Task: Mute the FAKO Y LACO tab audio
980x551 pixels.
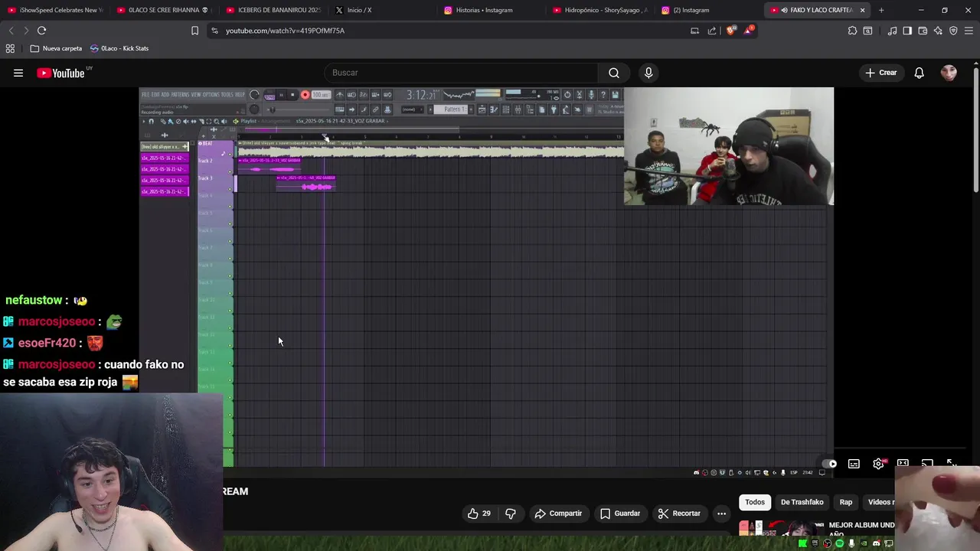Action: pyautogui.click(x=784, y=10)
